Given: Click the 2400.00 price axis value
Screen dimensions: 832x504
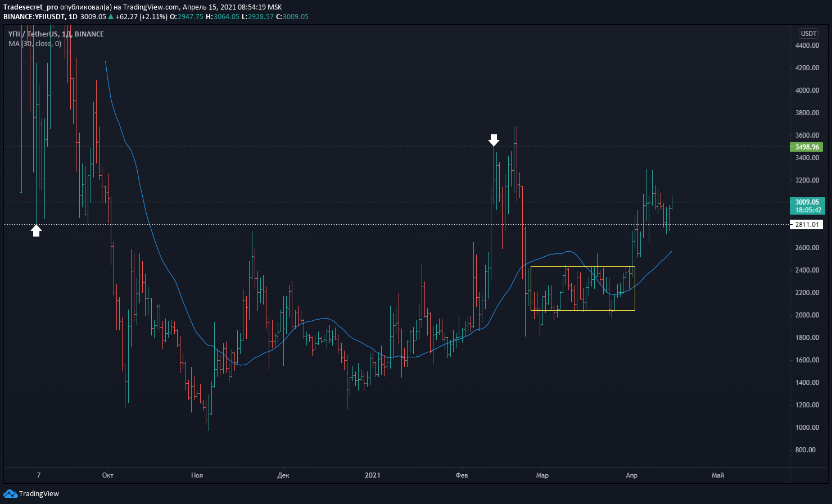Looking at the screenshot, I should 807,270.
